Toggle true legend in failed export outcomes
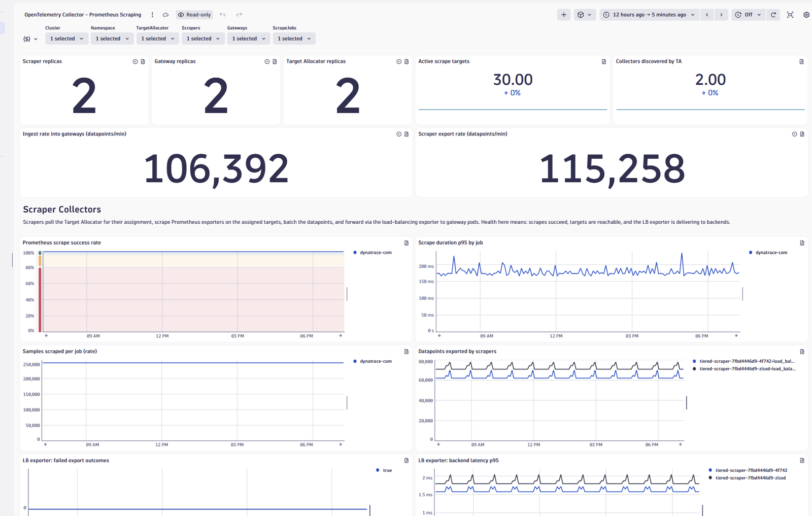The height and width of the screenshot is (516, 812). (x=384, y=470)
